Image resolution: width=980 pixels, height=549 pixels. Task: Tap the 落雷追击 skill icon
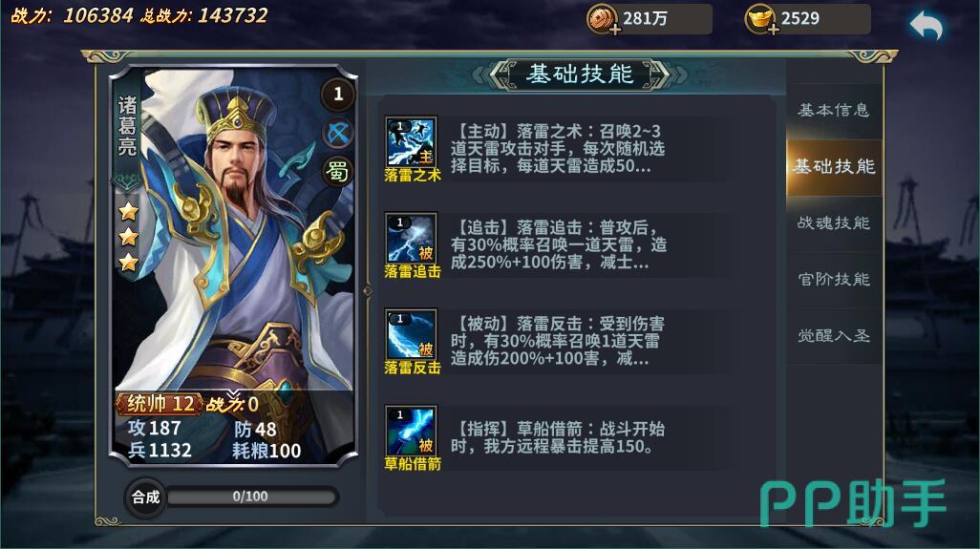tap(411, 238)
